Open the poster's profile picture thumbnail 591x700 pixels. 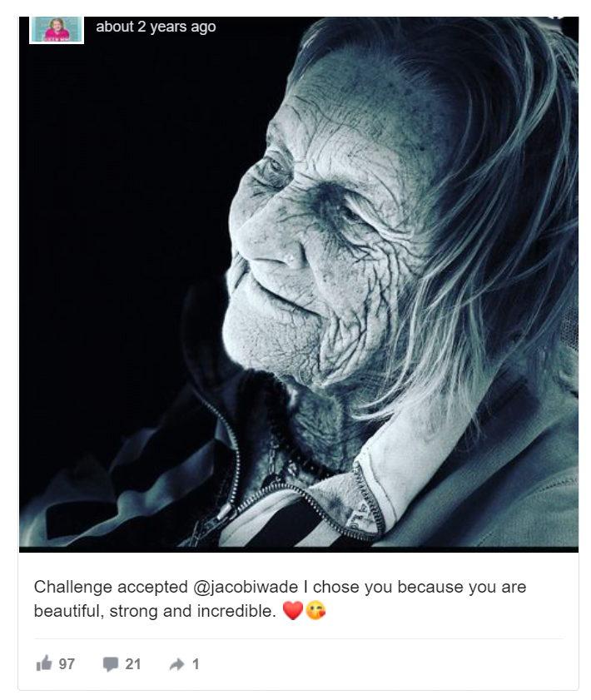click(x=57, y=30)
